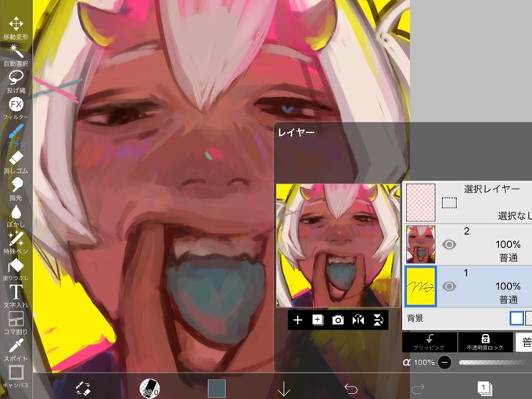Add a new layer with plus icon
Viewport: 532px width, 399px height.
(297, 320)
